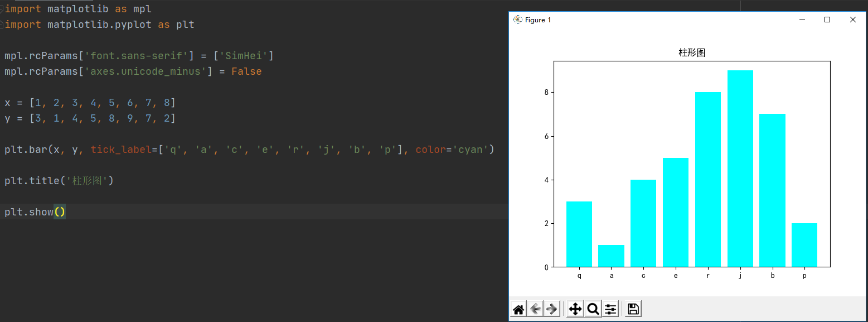
Task: Go forward to next view arrow
Action: [x=552, y=309]
